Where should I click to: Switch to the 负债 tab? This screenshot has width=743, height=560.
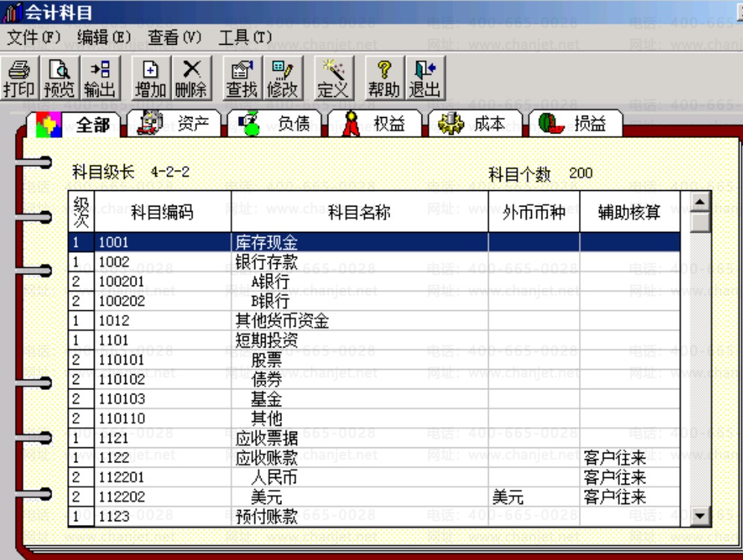[274, 124]
